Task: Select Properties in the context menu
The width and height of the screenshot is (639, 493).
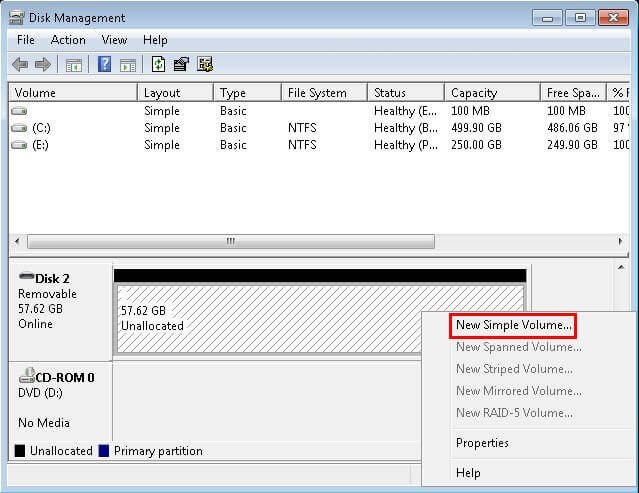Action: pyautogui.click(x=482, y=443)
